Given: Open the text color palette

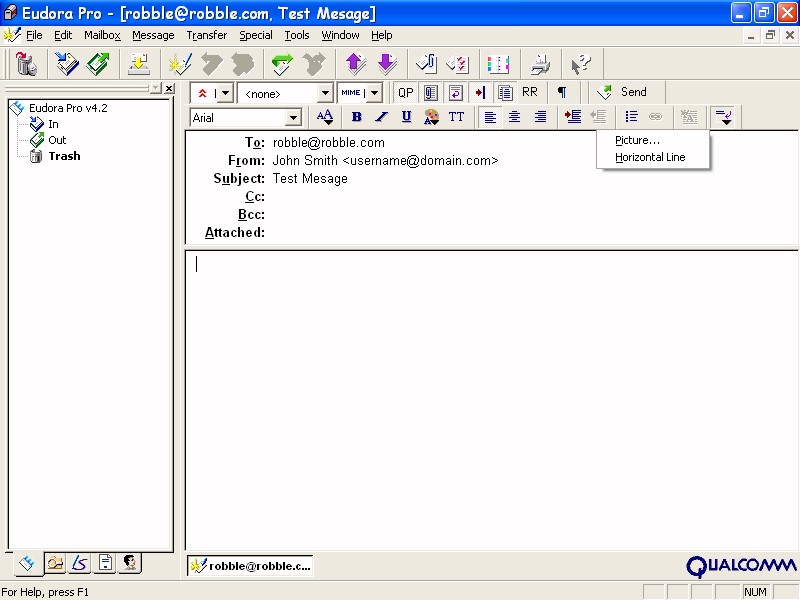Looking at the screenshot, I should [x=431, y=117].
